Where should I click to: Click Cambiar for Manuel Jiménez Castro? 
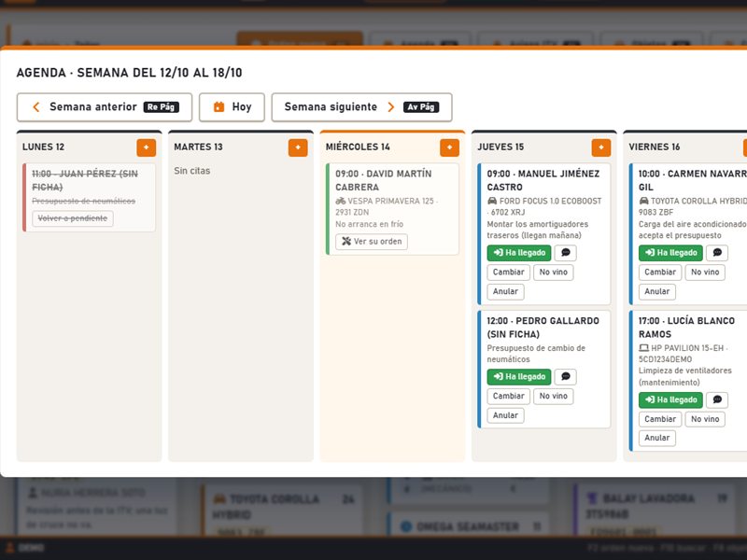click(x=508, y=273)
